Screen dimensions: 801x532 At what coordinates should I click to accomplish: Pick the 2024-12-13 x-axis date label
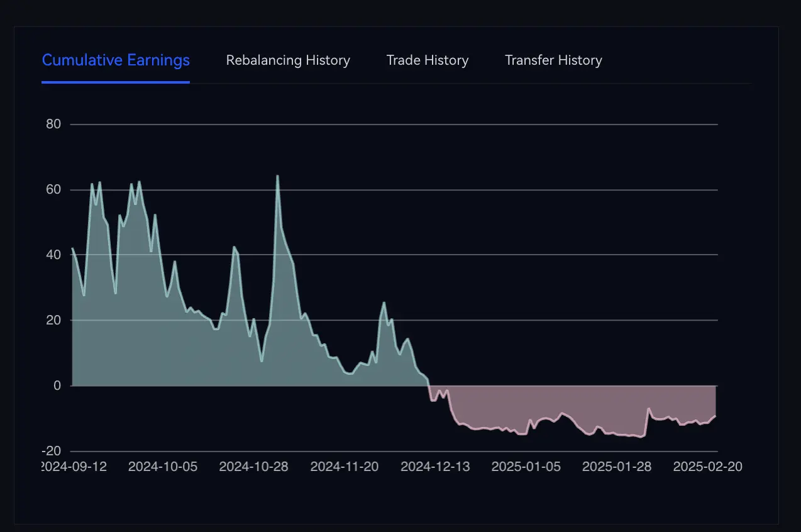tap(435, 467)
